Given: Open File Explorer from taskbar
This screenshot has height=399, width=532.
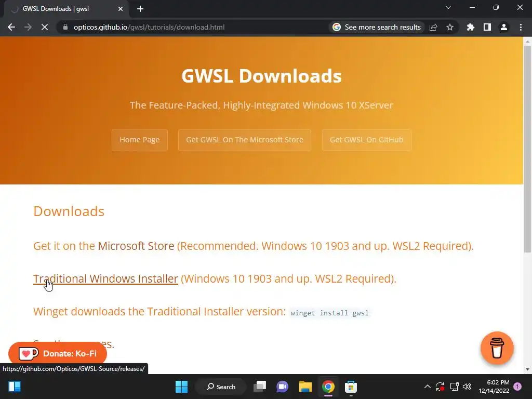Looking at the screenshot, I should pyautogui.click(x=305, y=387).
